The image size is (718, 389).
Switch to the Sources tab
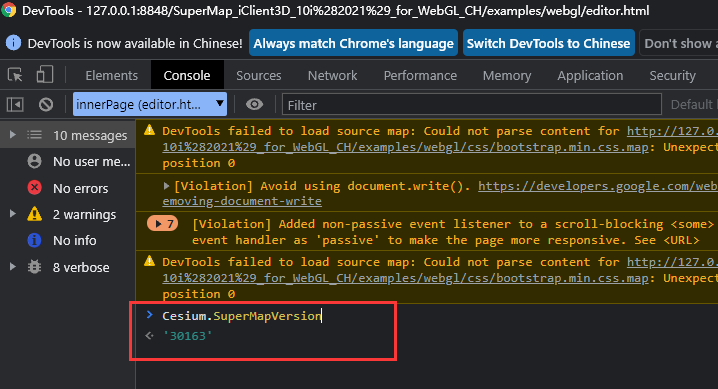[x=259, y=75]
